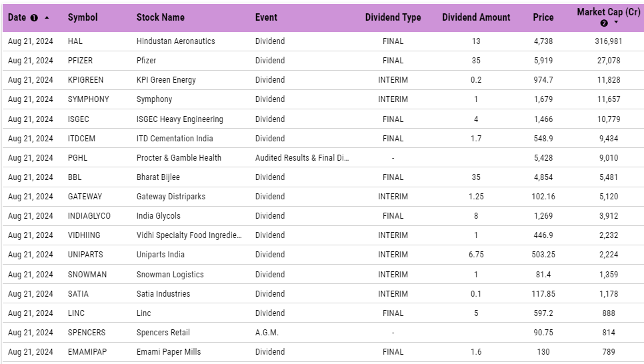This screenshot has height=364, width=644.
Task: Sort by the Dividend Amount column header
Action: coord(476,17)
